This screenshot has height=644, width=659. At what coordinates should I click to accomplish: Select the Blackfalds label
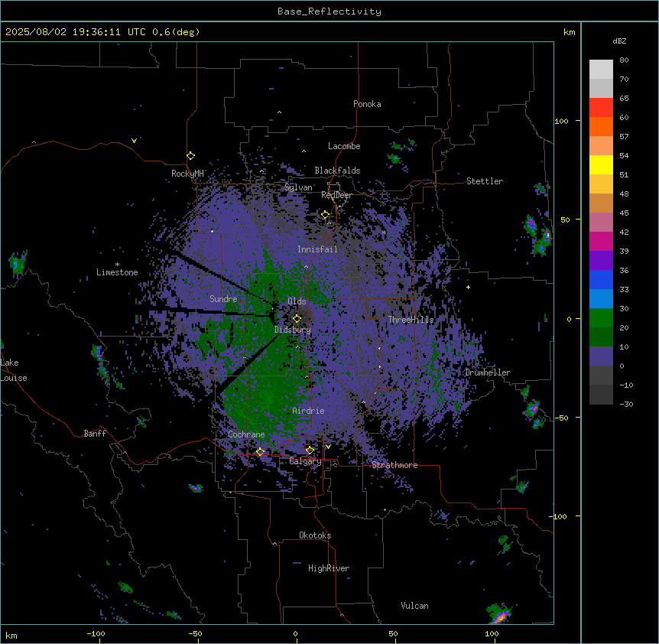click(337, 171)
